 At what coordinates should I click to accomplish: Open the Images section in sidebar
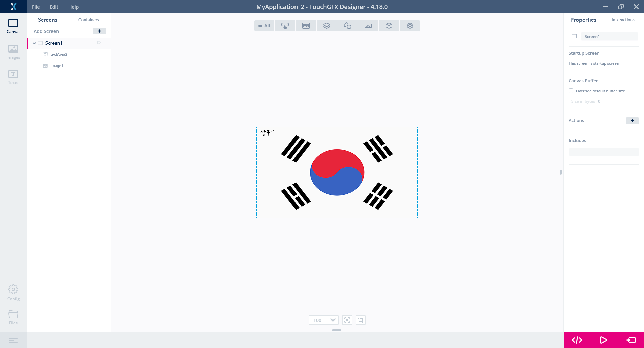13,52
